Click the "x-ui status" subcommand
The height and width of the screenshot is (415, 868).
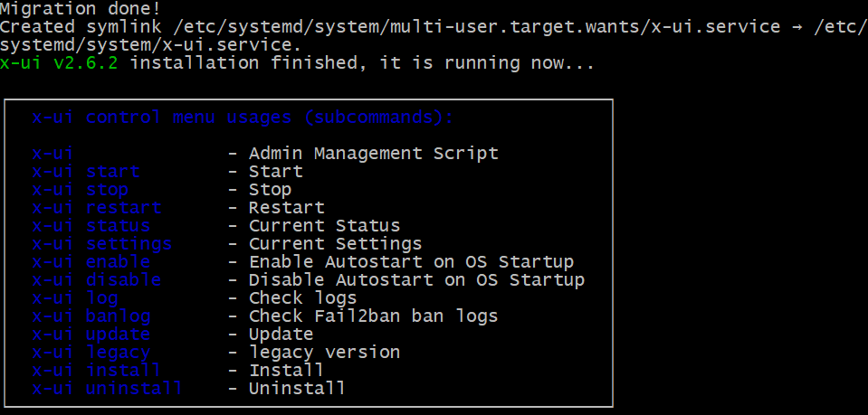[91, 226]
